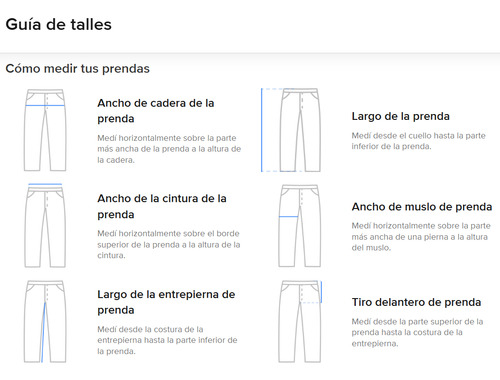Click description 'Medí desde el cuello hasta la parte inferior'

[419, 141]
